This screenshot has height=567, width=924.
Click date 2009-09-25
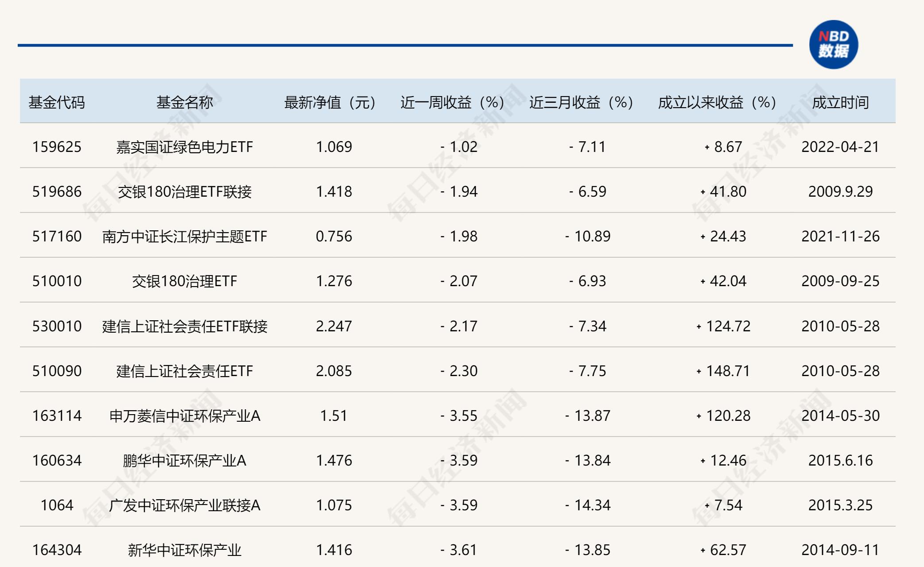click(x=840, y=281)
